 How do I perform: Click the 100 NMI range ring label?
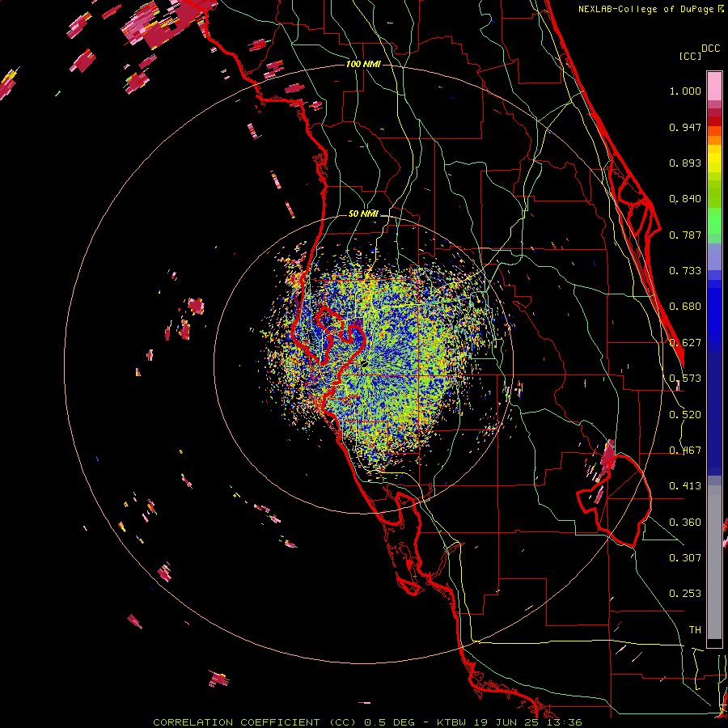coord(363,64)
